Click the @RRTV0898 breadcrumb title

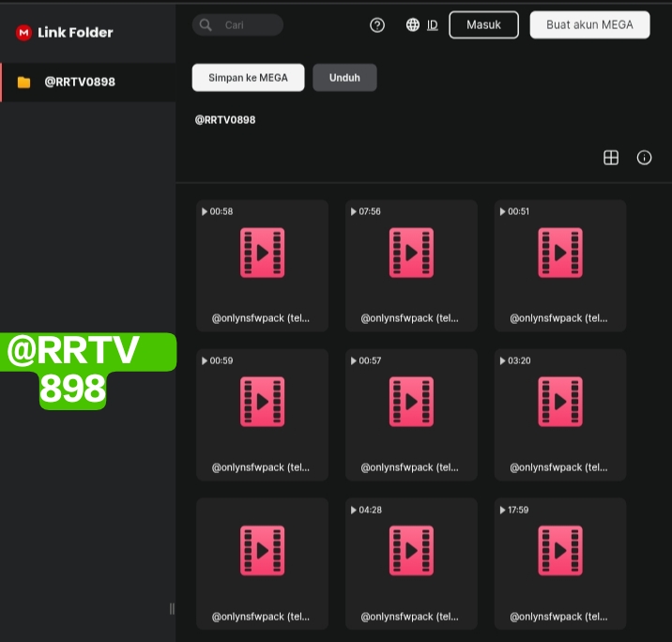click(x=225, y=120)
